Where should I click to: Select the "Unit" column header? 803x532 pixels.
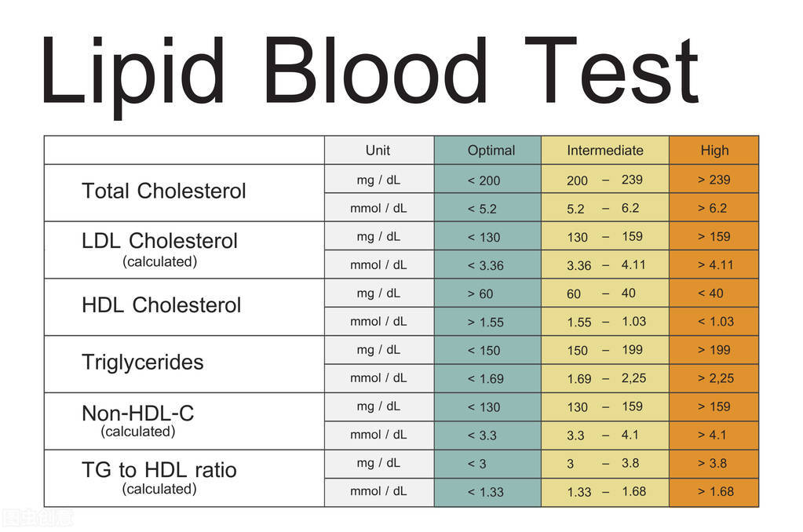(x=378, y=150)
